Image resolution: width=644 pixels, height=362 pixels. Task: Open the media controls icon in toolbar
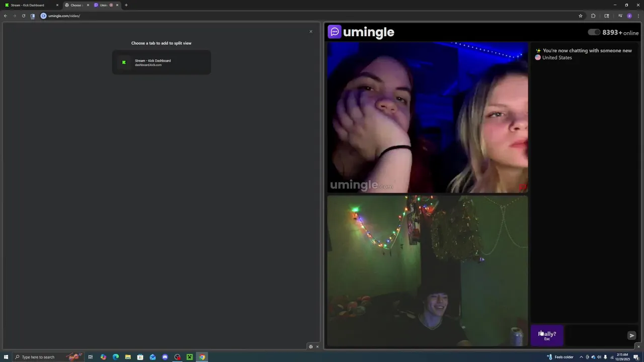pyautogui.click(x=620, y=16)
